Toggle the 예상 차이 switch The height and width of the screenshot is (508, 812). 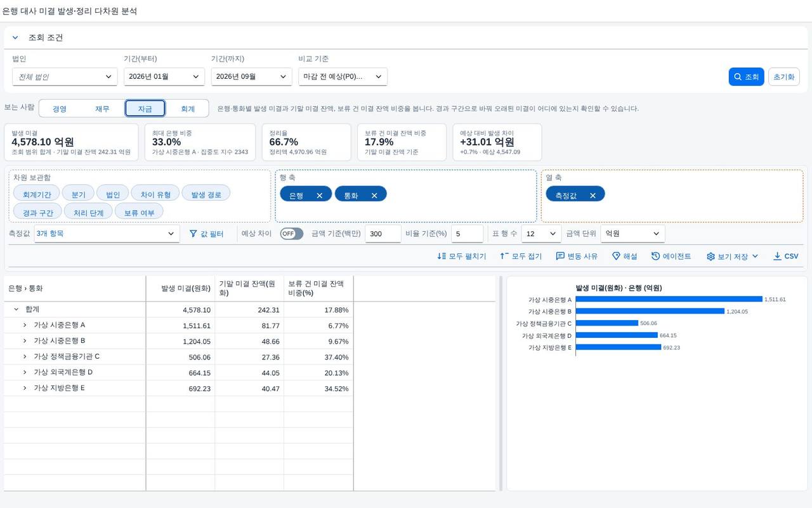tap(292, 234)
